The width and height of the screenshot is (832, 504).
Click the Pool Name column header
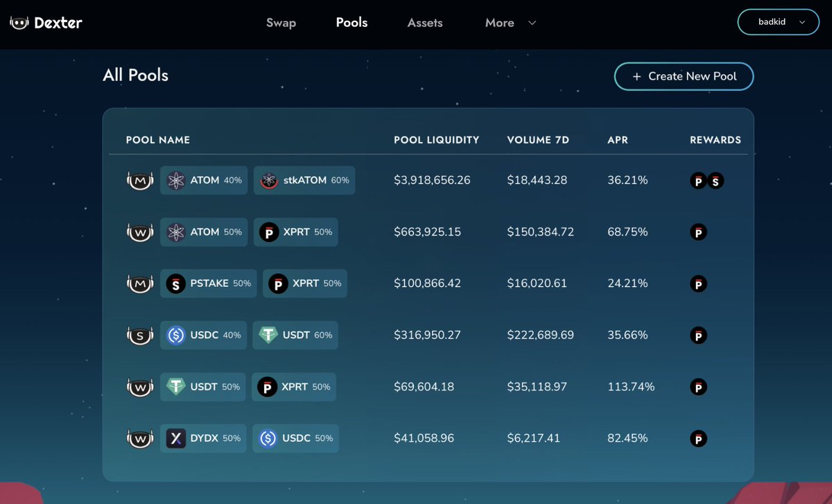click(x=158, y=140)
